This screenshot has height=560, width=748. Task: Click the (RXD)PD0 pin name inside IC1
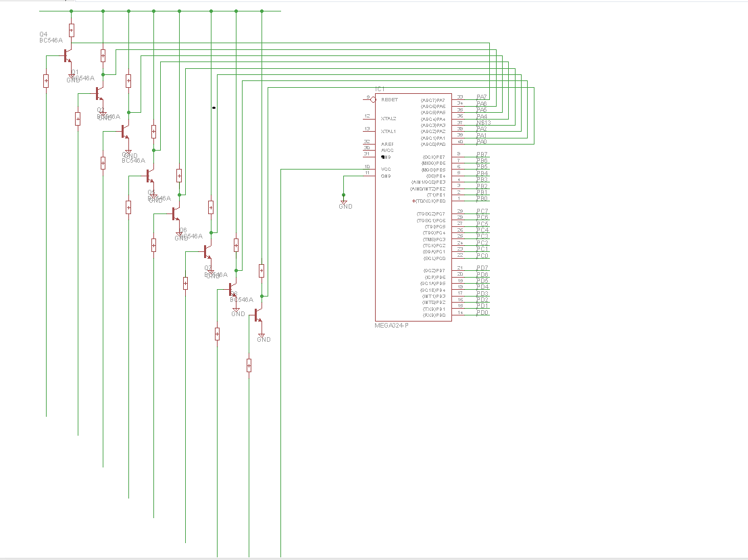pos(434,315)
